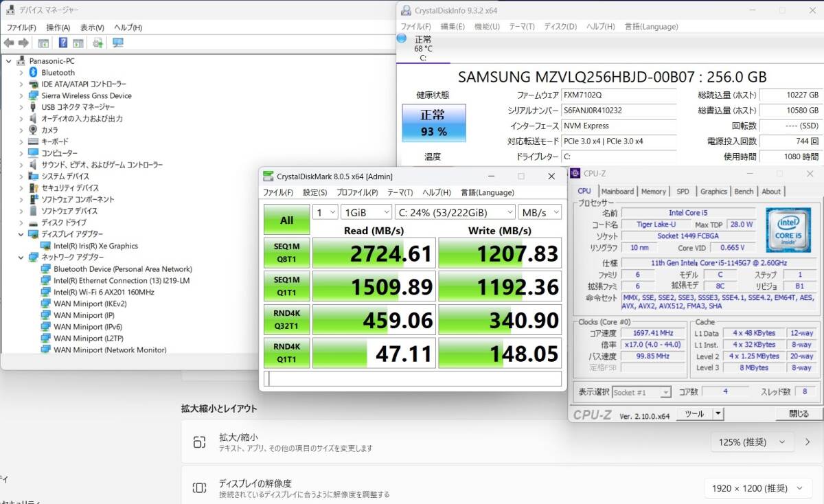
Task: Click the オーディオの入力および出力 speaker icon
Action: tap(33, 118)
